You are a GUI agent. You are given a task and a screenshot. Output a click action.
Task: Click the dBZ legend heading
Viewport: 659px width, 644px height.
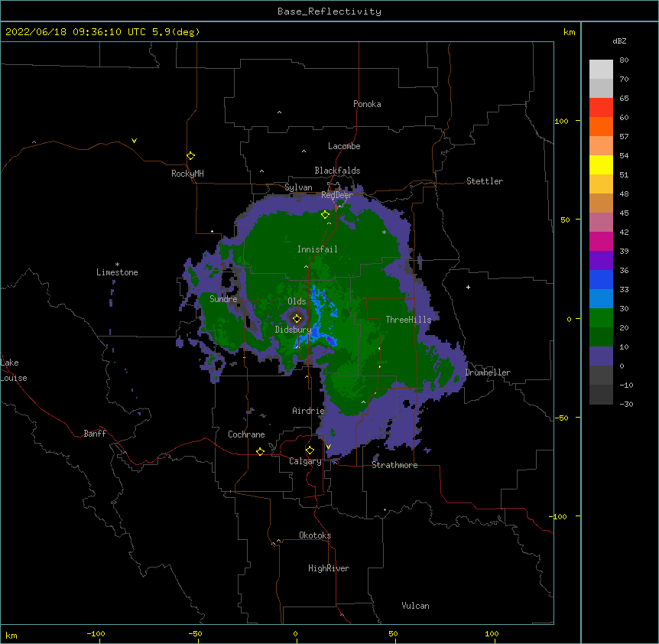tap(619, 41)
